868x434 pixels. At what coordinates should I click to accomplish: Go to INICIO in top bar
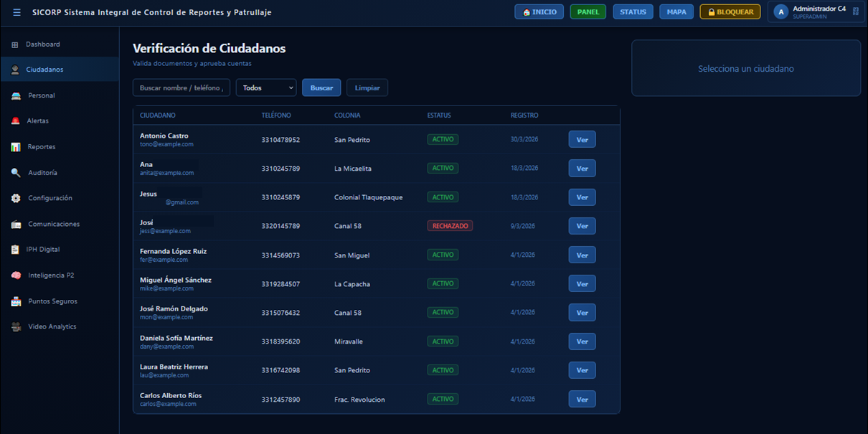(539, 12)
